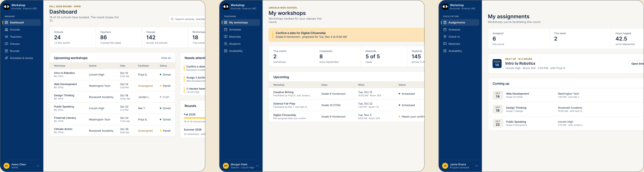
Task: Click the Schools icon in the admin sidebar
Action: click(x=6, y=30)
